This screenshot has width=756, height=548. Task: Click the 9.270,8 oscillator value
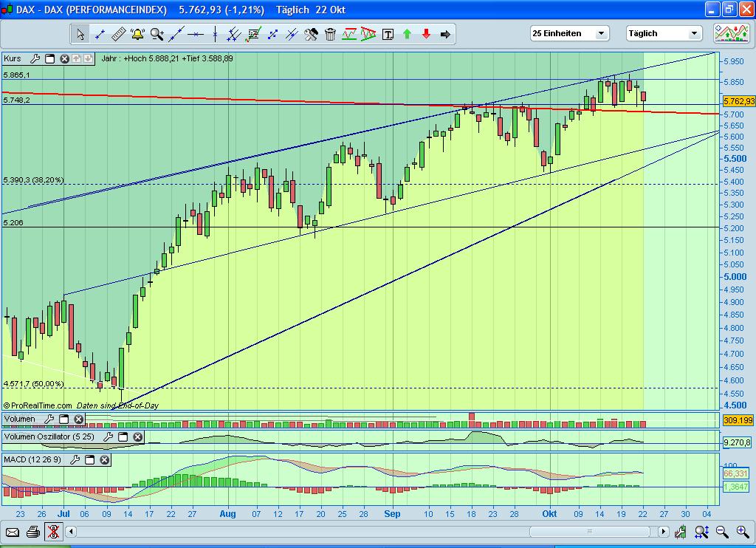(x=738, y=442)
